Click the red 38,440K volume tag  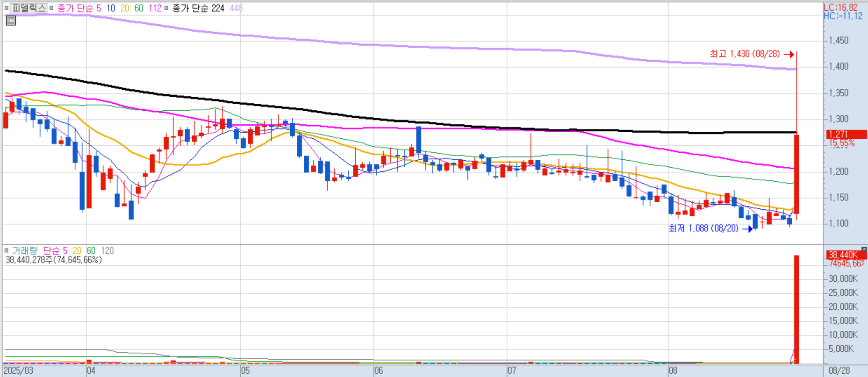click(x=846, y=255)
